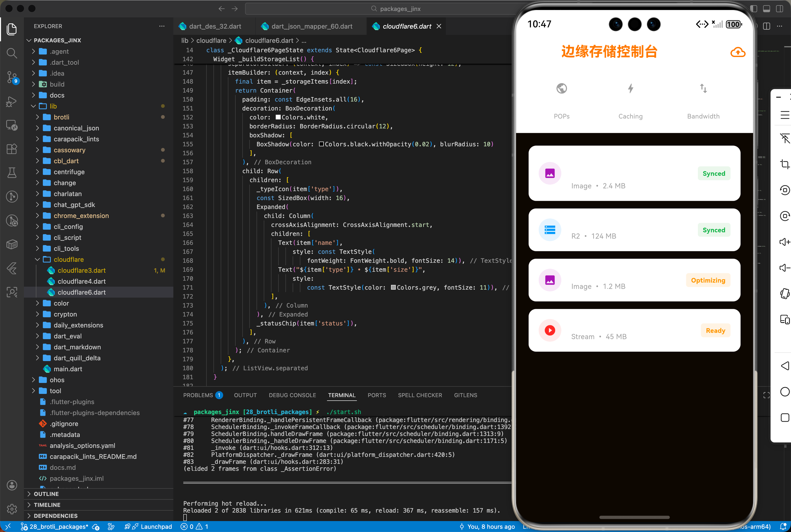791x532 pixels.
Task: Expand the OUTLINE section
Action: tap(46, 494)
